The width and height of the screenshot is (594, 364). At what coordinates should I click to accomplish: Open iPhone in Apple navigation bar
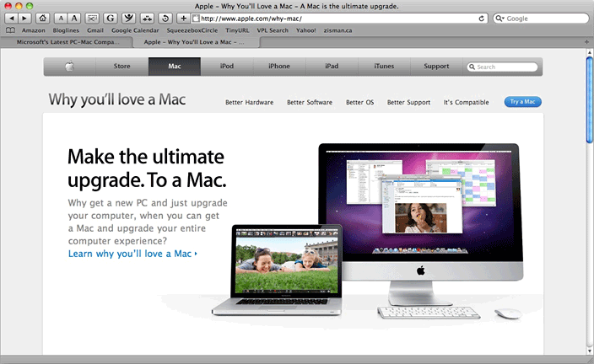pyautogui.click(x=279, y=67)
